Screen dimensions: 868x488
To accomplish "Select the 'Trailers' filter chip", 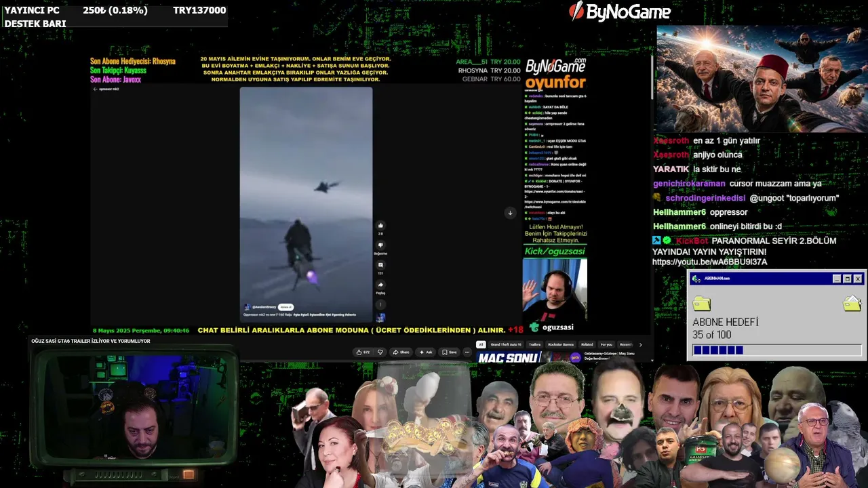I will coord(534,344).
